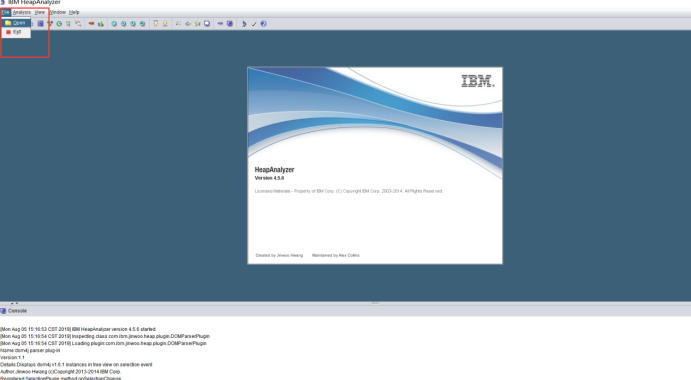The width and height of the screenshot is (691, 380).
Task: Click the yellow funnel-shaped toolbar icon
Action: tap(156, 24)
